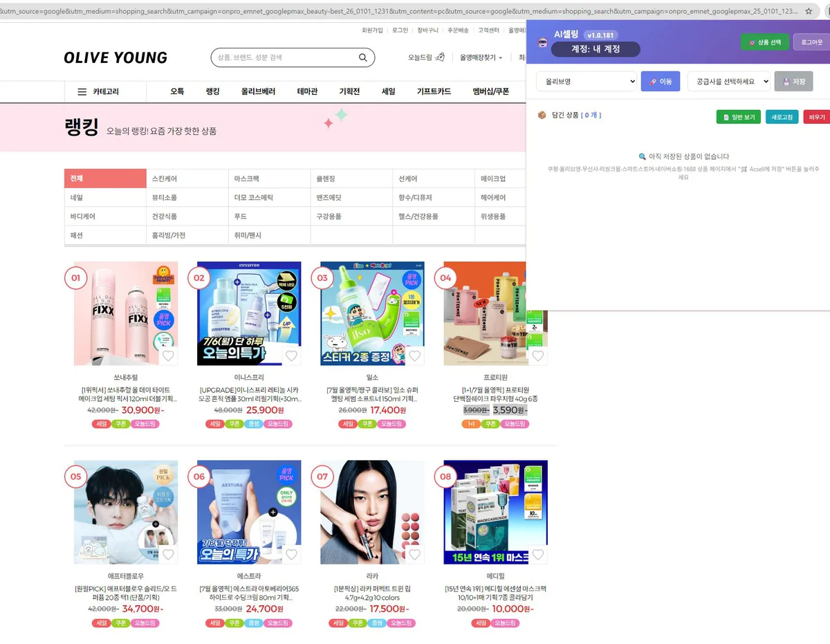Like the 쏘내추럴 product with the heart icon
Viewport: 830px width, 644px height.
click(x=168, y=356)
